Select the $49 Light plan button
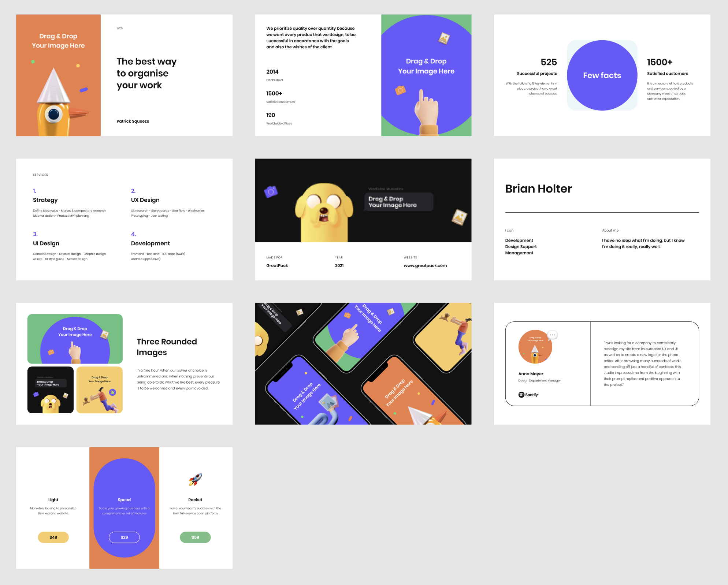Screen dimensions: 728x585 53,537
